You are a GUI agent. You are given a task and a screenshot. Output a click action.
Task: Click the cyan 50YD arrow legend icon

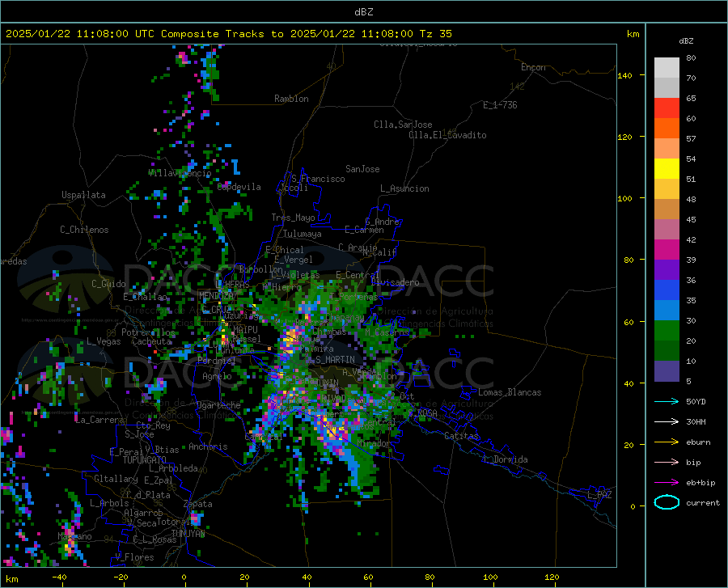pos(667,401)
